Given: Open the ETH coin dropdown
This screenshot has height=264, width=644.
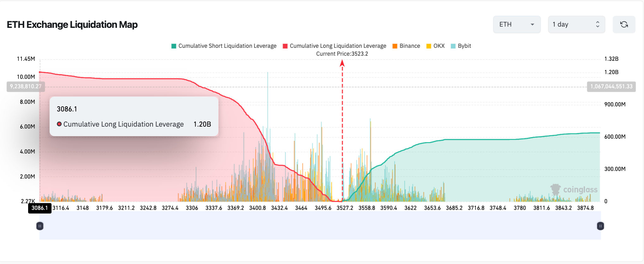Looking at the screenshot, I should tap(517, 24).
